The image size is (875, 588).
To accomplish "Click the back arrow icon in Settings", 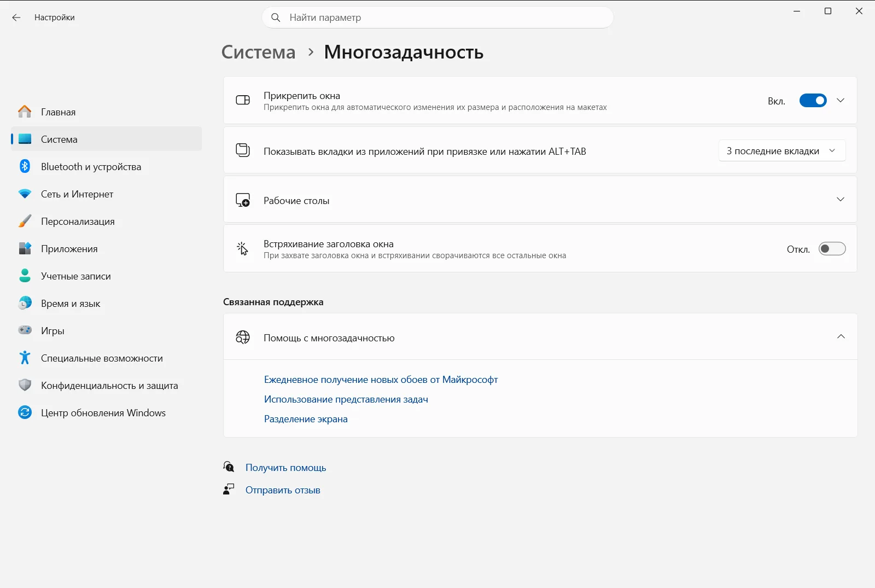I will pos(16,18).
